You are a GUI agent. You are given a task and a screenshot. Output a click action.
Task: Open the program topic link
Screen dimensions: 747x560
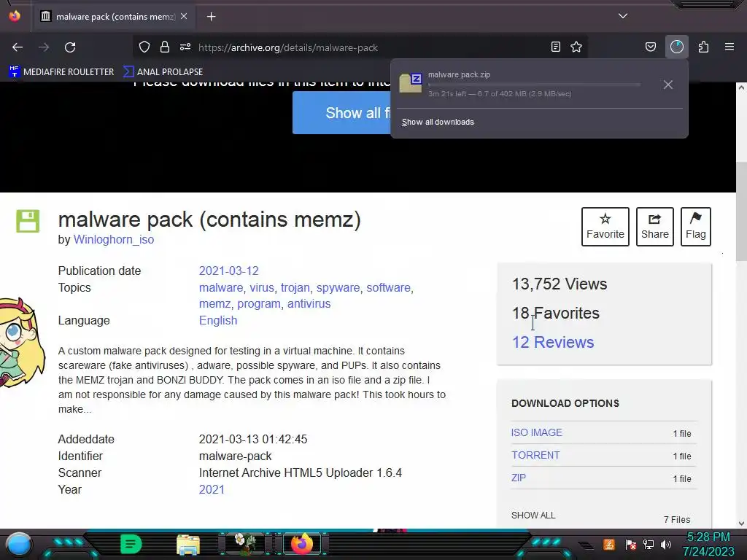(259, 304)
